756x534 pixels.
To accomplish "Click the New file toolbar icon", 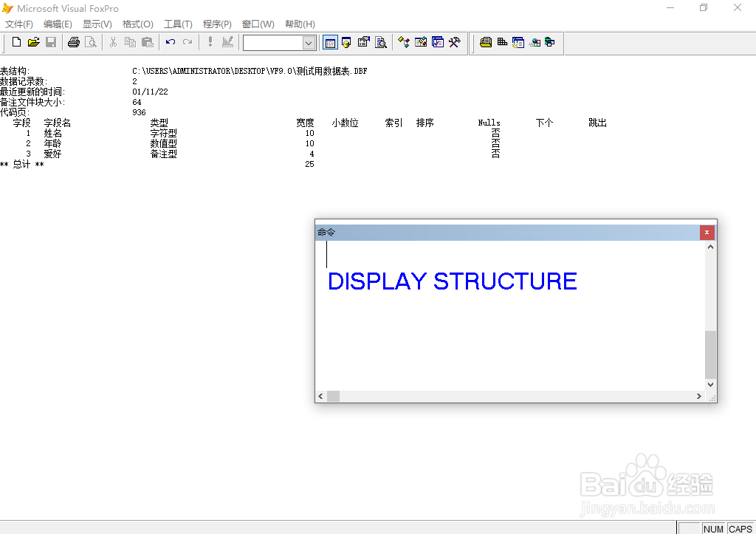I will point(16,42).
